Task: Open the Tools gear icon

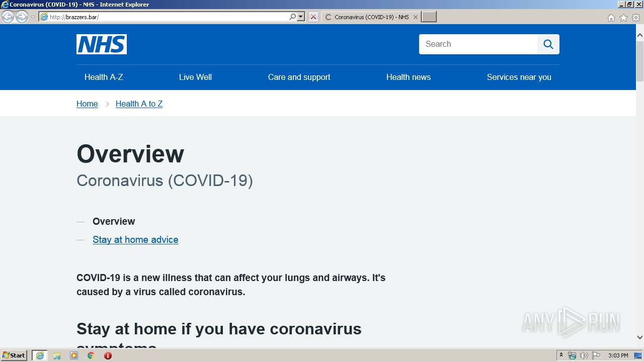Action: coord(636,18)
